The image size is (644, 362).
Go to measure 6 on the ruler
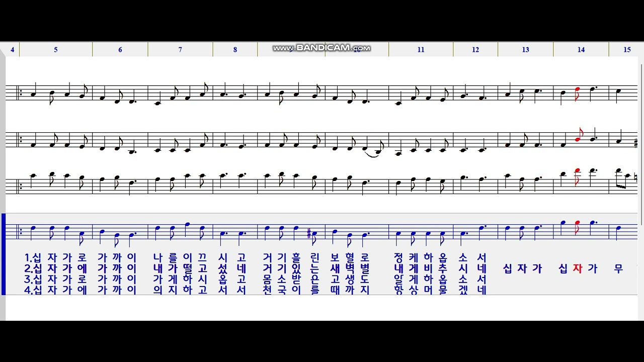120,50
